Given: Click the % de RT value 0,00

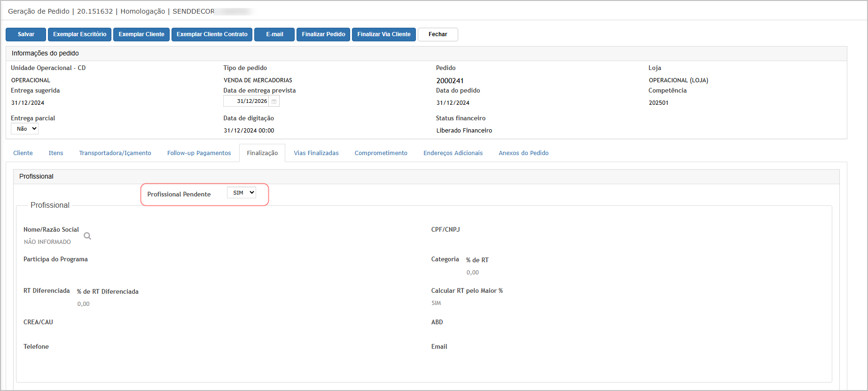Looking at the screenshot, I should tap(473, 273).
